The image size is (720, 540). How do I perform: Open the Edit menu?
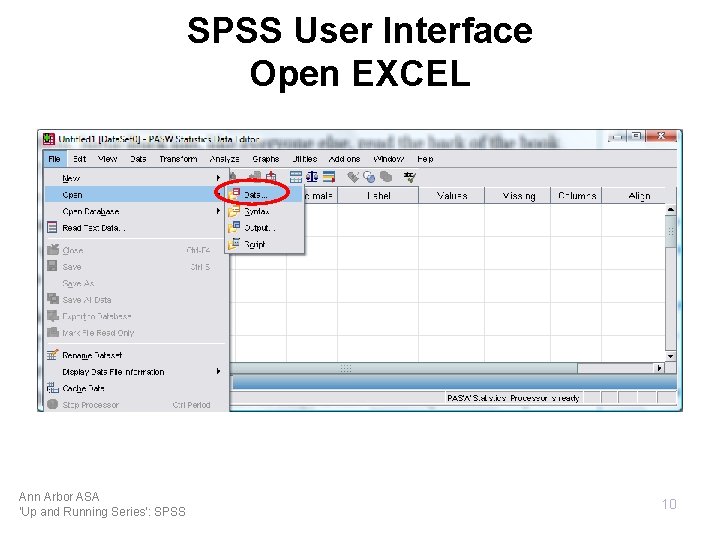tap(79, 159)
